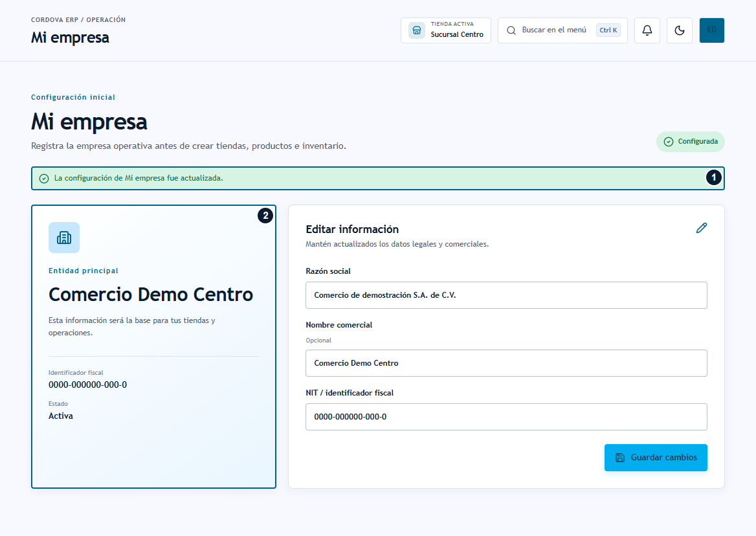756x536 pixels.
Task: Click the Razón social input field
Action: [x=506, y=295]
